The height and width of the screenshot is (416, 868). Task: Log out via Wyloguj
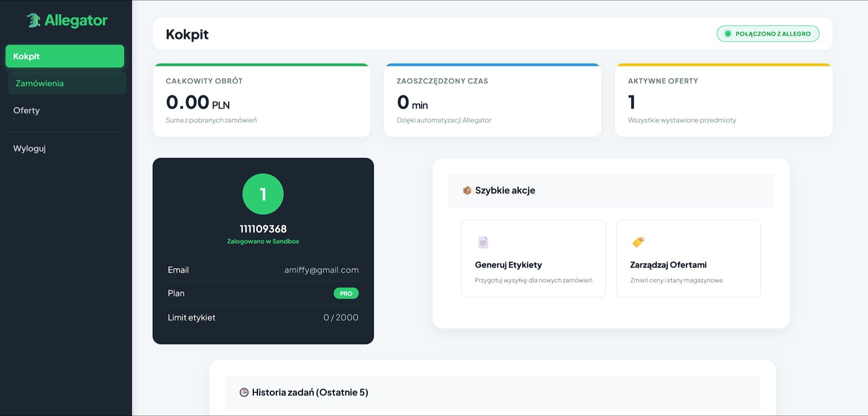[65, 148]
